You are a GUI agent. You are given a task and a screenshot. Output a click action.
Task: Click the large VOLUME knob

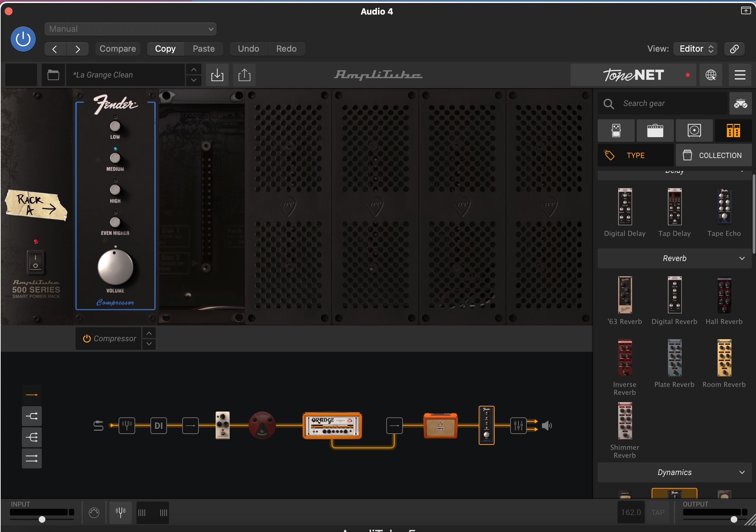115,267
